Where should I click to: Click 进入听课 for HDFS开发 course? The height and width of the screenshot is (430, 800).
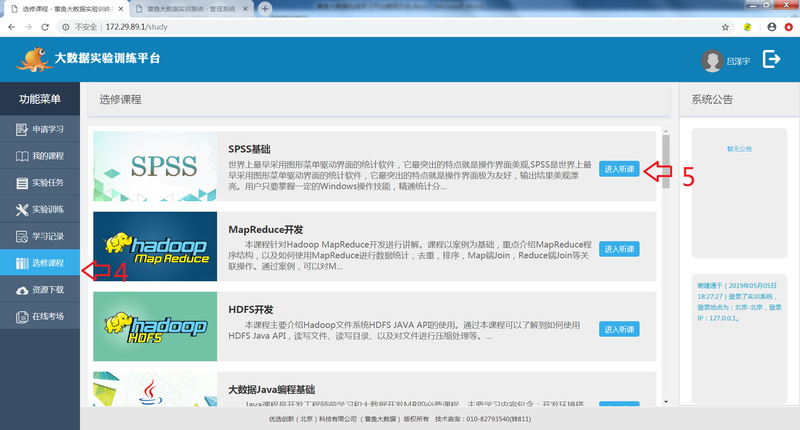tap(619, 329)
